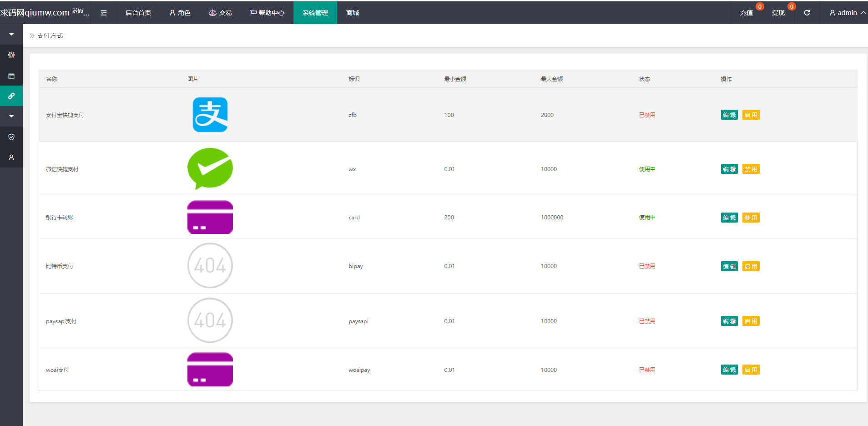Click the 标识 column header

point(354,79)
